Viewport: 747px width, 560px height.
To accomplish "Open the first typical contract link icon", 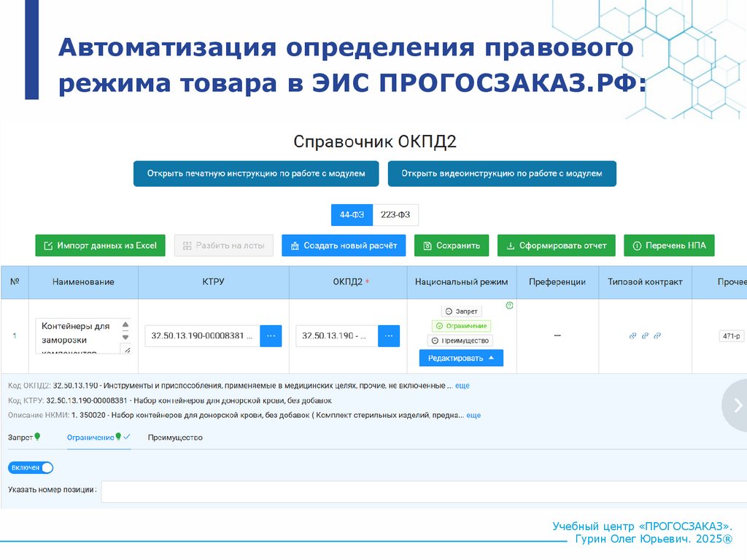I will (632, 335).
